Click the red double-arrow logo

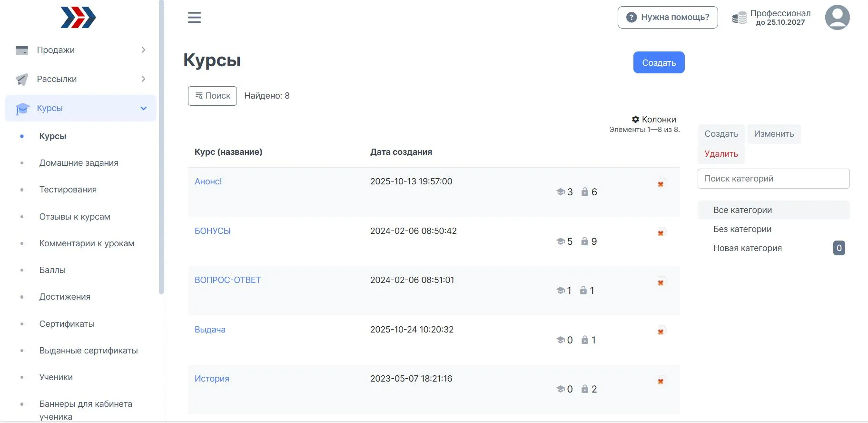point(78,18)
